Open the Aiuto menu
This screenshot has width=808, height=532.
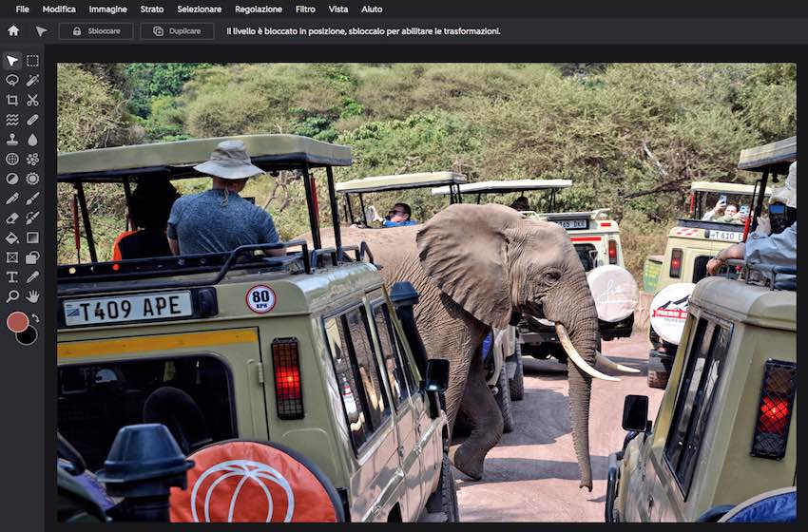click(372, 9)
